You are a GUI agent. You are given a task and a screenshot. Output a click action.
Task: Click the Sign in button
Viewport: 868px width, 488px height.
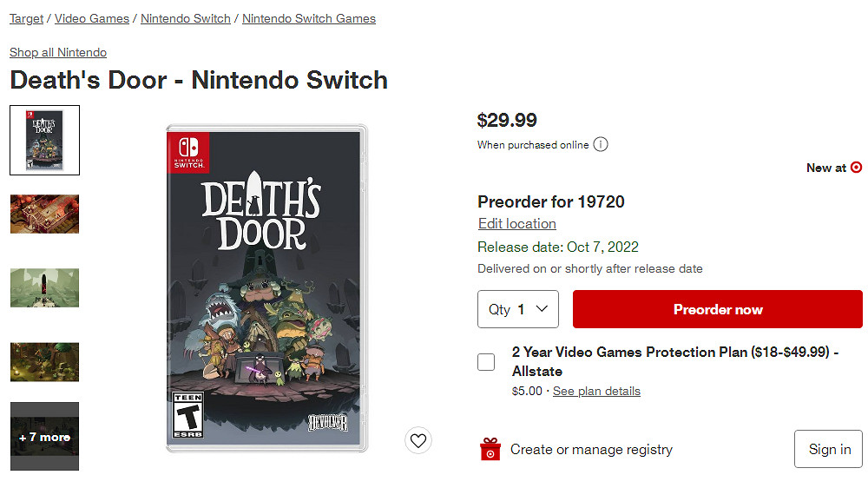[829, 449]
